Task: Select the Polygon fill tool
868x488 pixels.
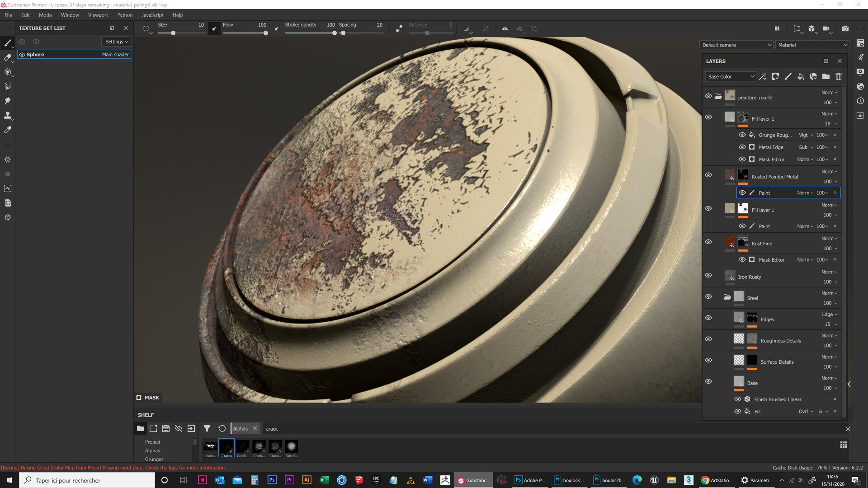Action: click(7, 86)
